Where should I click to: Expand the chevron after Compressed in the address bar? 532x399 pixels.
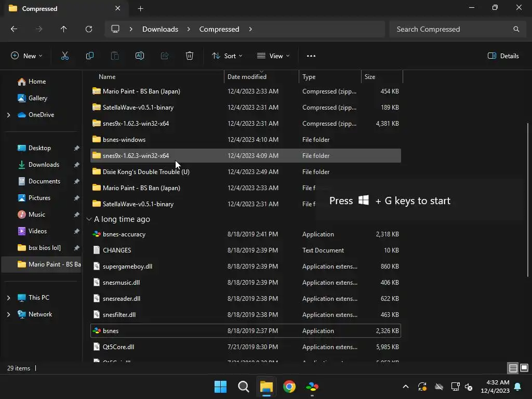click(x=250, y=29)
